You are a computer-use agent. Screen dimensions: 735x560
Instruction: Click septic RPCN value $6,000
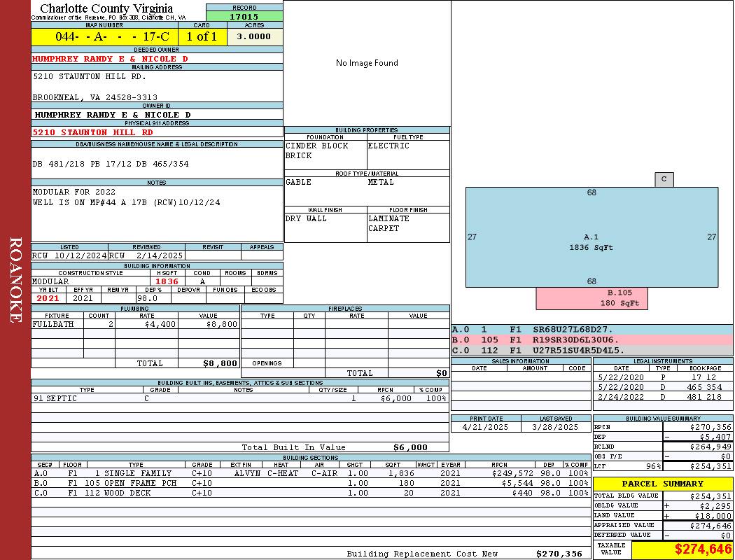[x=396, y=398]
